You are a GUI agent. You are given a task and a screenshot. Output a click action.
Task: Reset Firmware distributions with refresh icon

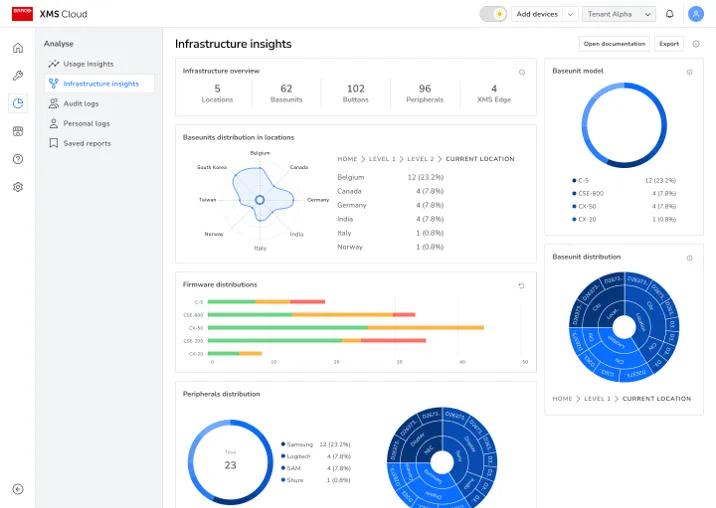[521, 285]
